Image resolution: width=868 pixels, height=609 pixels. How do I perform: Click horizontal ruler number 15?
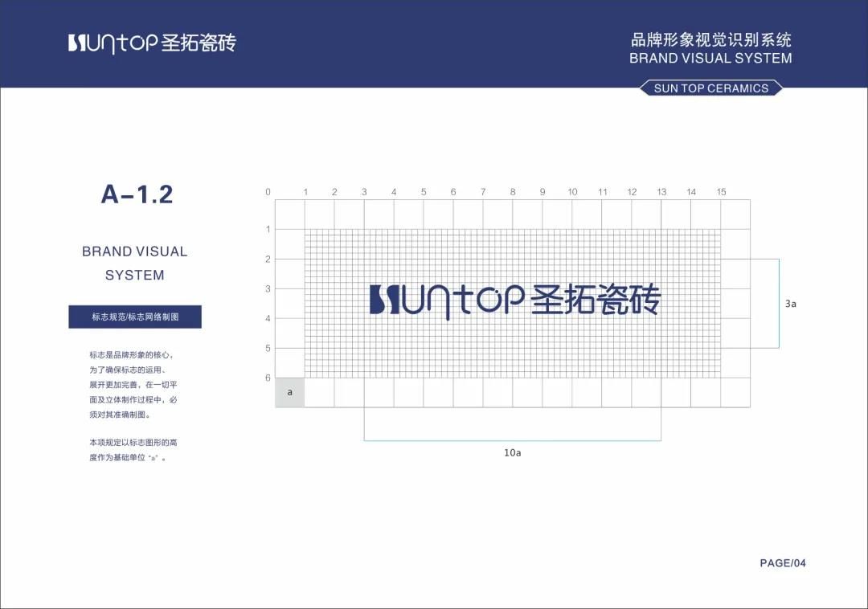pos(721,192)
